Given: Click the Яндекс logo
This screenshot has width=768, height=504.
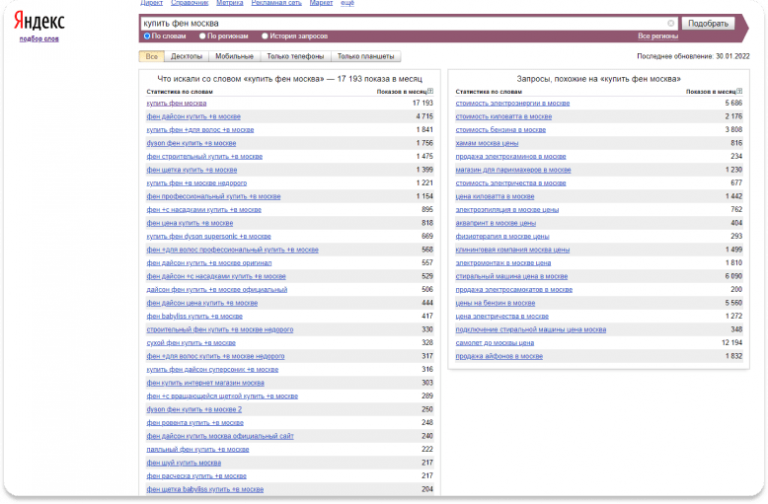Looking at the screenshot, I should pyautogui.click(x=39, y=21).
